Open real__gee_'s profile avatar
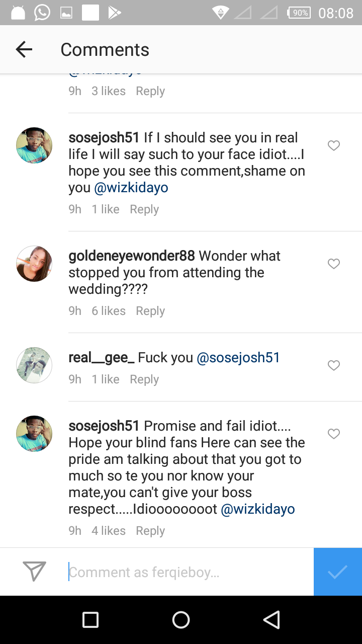The width and height of the screenshot is (362, 644). (34, 365)
